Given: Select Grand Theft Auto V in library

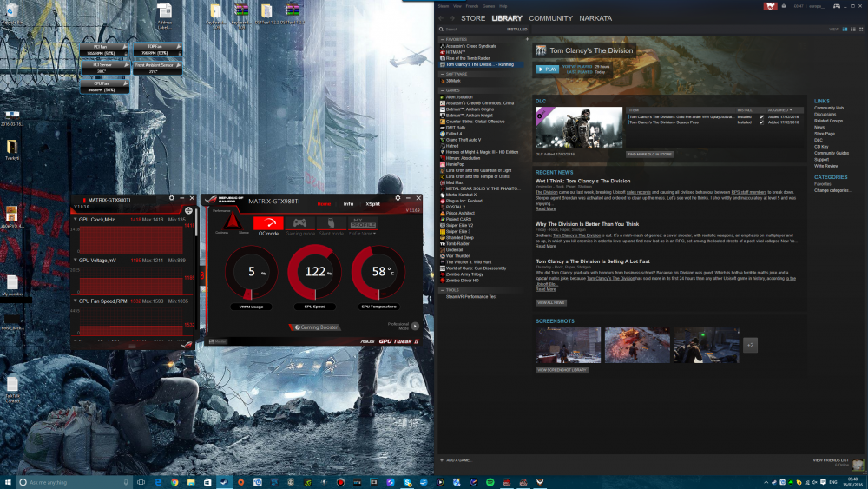Looking at the screenshot, I should 464,140.
